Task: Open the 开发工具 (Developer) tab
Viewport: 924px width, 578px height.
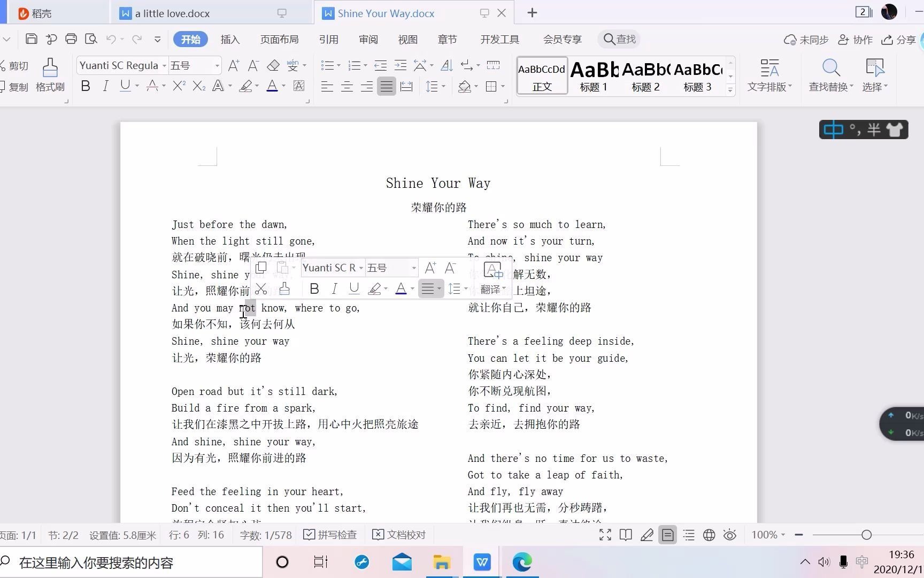Action: pyautogui.click(x=499, y=39)
